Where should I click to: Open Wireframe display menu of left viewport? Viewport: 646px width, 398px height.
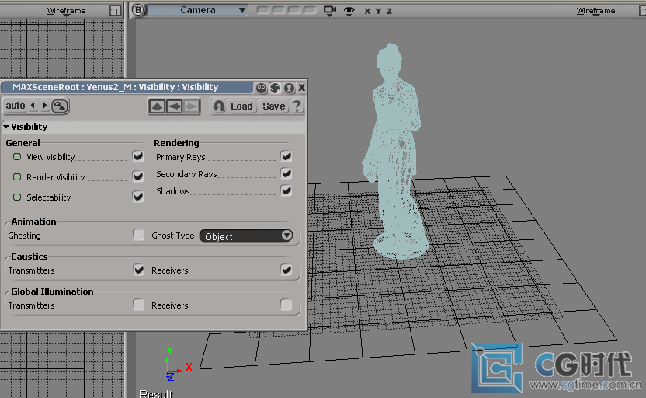pos(66,11)
